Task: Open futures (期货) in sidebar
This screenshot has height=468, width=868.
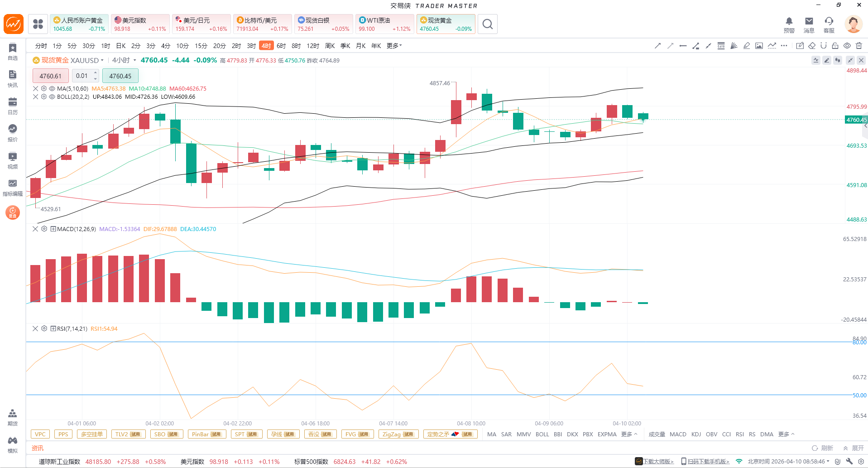Action: (13, 417)
